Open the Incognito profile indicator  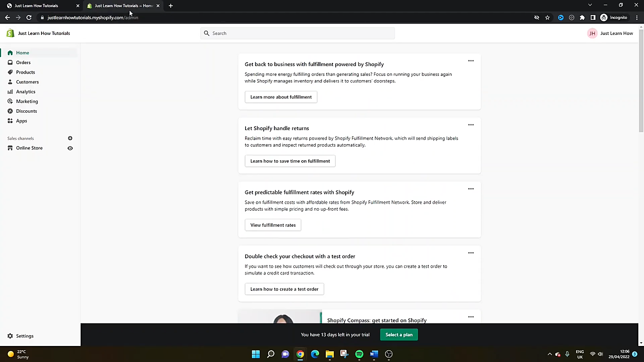click(x=614, y=17)
